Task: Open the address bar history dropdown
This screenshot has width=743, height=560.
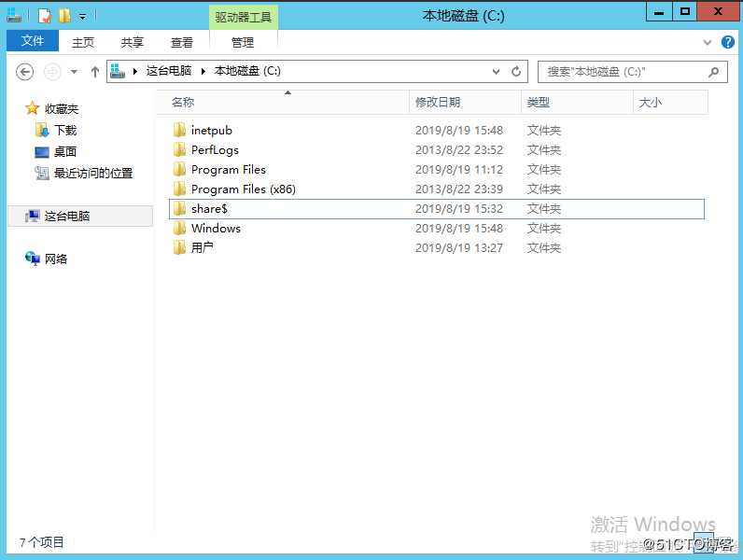Action: [x=496, y=72]
